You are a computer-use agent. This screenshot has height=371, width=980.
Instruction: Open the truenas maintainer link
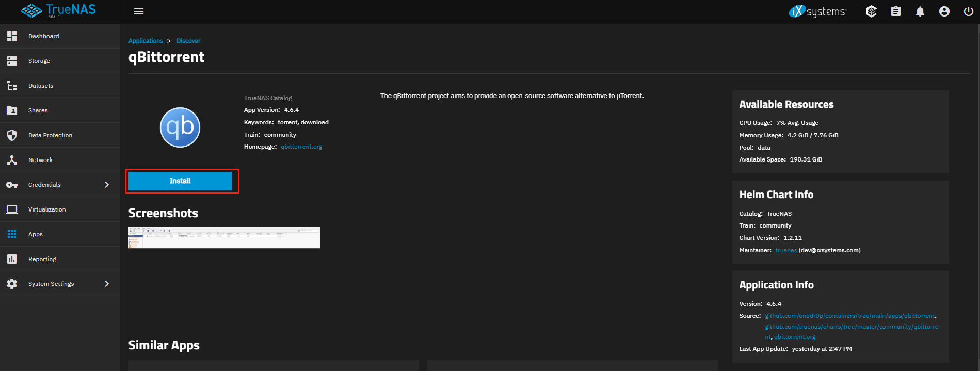[786, 250]
